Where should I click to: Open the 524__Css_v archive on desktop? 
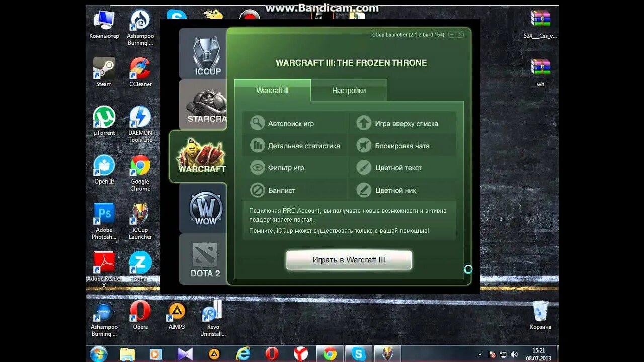coord(541,25)
